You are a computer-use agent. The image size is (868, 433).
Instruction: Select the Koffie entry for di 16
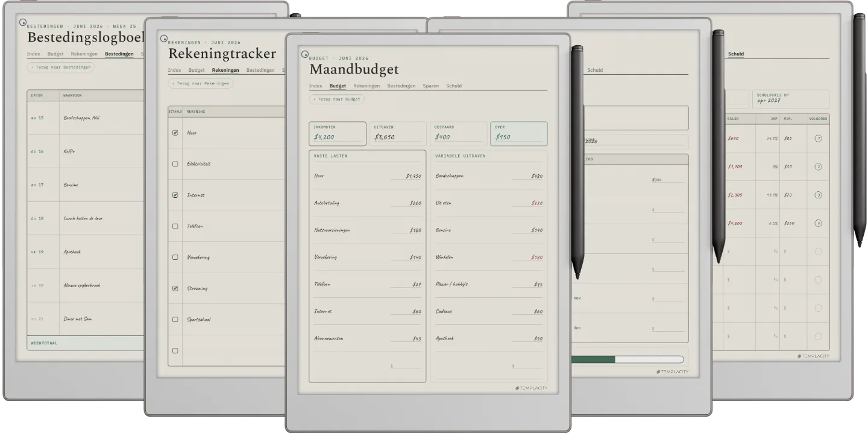click(69, 151)
